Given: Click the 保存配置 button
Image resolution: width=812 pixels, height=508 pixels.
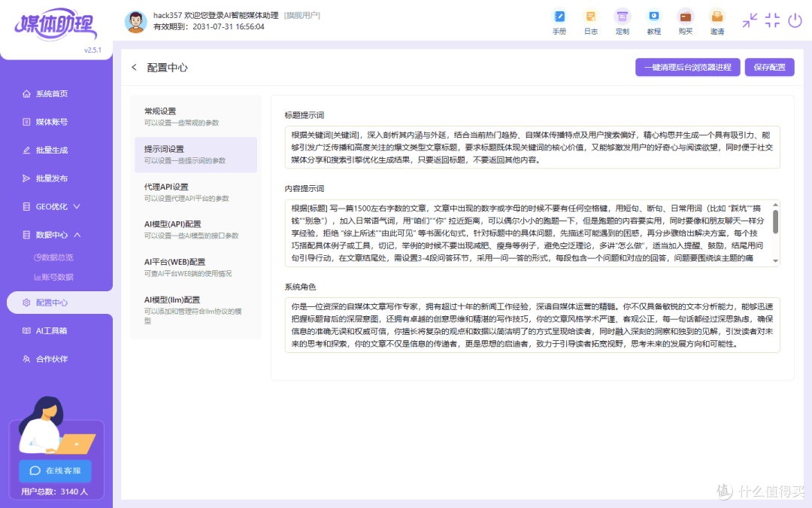Looking at the screenshot, I should coord(770,68).
